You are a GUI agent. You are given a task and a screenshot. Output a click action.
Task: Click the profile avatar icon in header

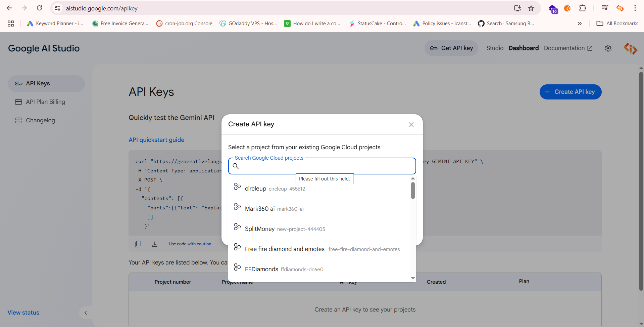[x=630, y=48]
